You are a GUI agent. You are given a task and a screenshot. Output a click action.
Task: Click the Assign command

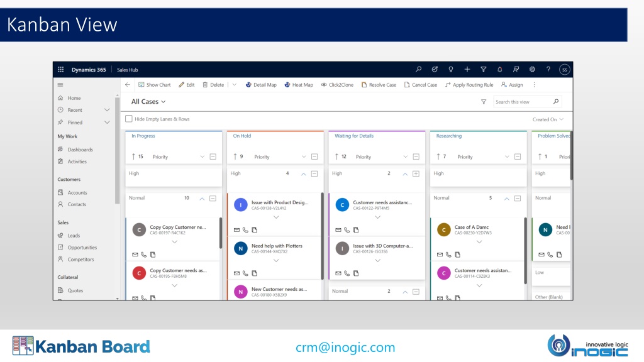point(512,85)
